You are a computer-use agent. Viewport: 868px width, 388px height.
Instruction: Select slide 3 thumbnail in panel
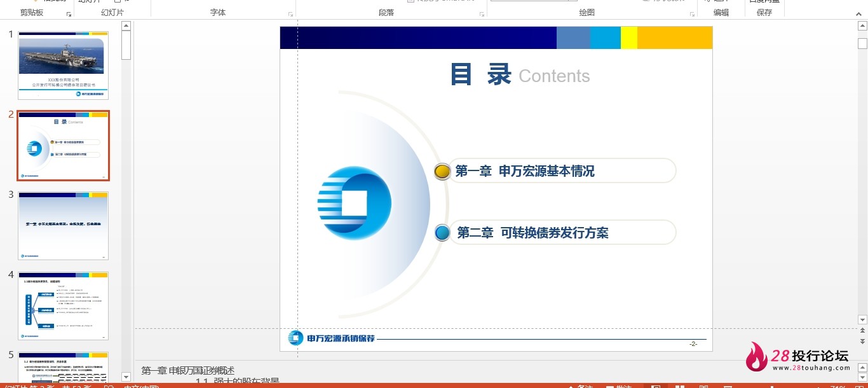pos(63,226)
